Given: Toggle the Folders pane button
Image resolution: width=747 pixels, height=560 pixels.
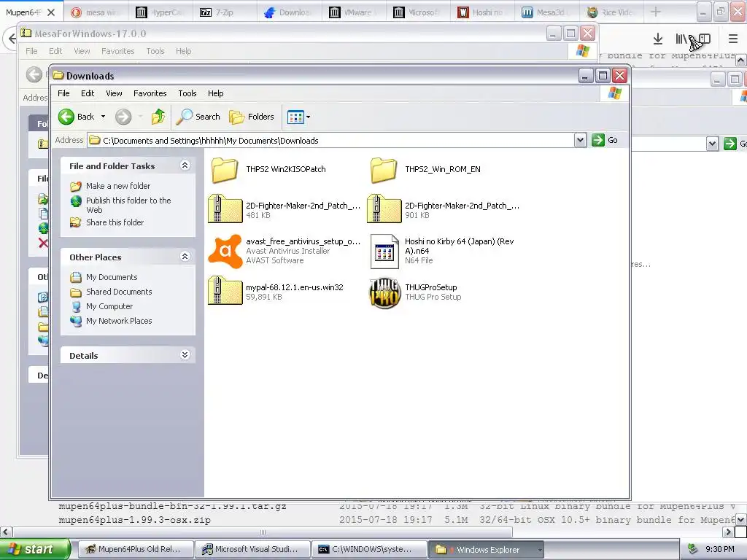Looking at the screenshot, I should click(252, 117).
